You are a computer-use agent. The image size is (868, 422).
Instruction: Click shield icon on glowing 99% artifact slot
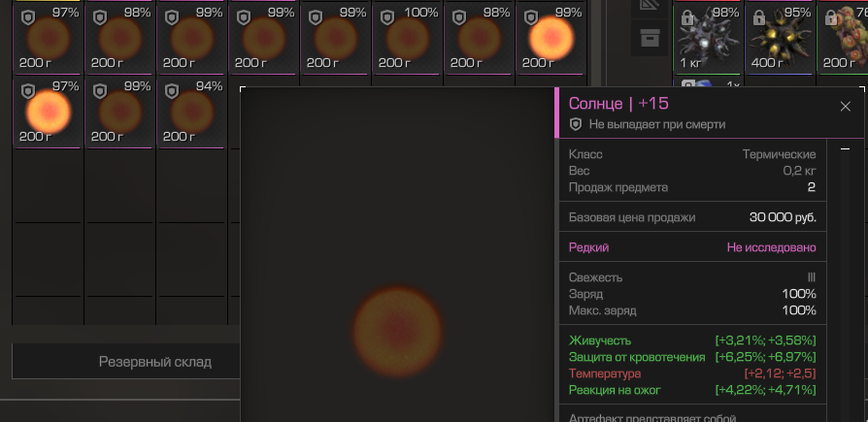coord(531,17)
